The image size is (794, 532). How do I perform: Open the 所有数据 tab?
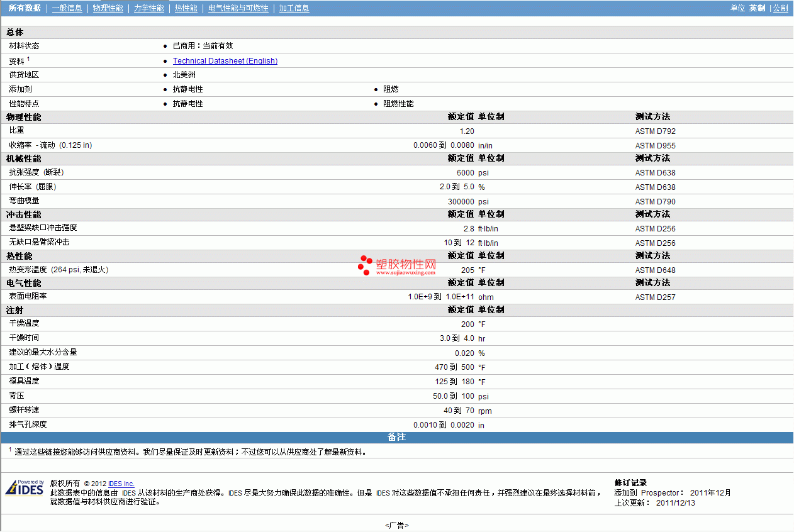tap(25, 8)
